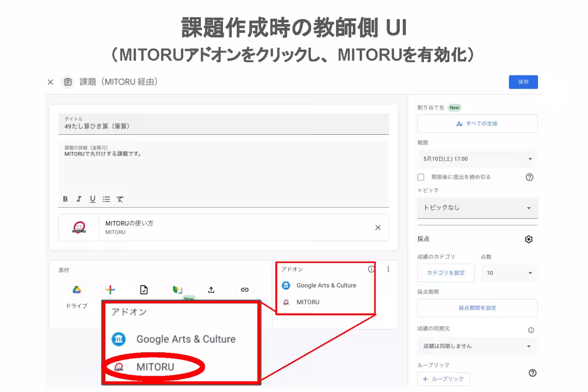Click the blue save button
The width and height of the screenshot is (588, 392).
pos(523,82)
